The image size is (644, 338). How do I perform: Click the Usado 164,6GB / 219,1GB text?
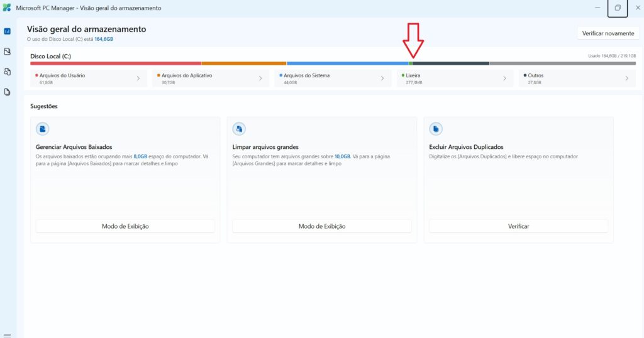pos(612,56)
